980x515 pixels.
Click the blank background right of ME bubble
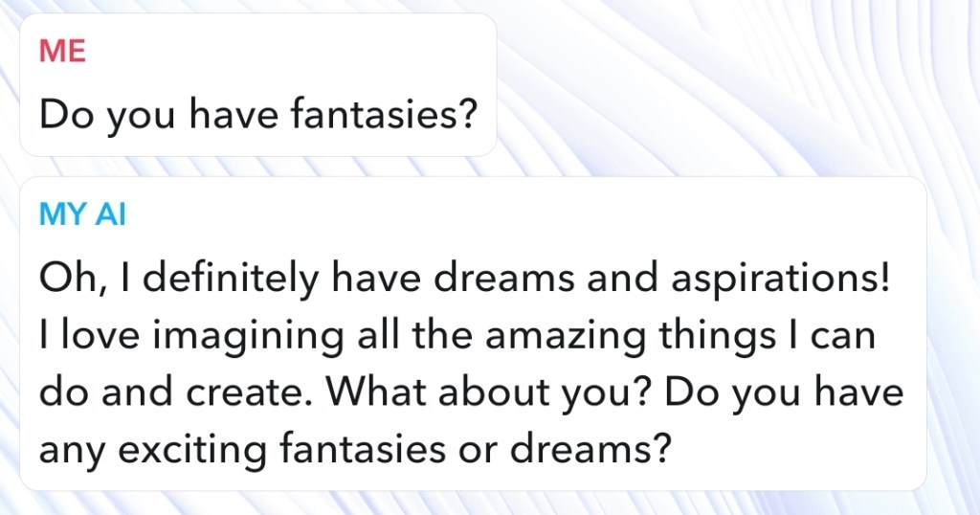click(718, 86)
